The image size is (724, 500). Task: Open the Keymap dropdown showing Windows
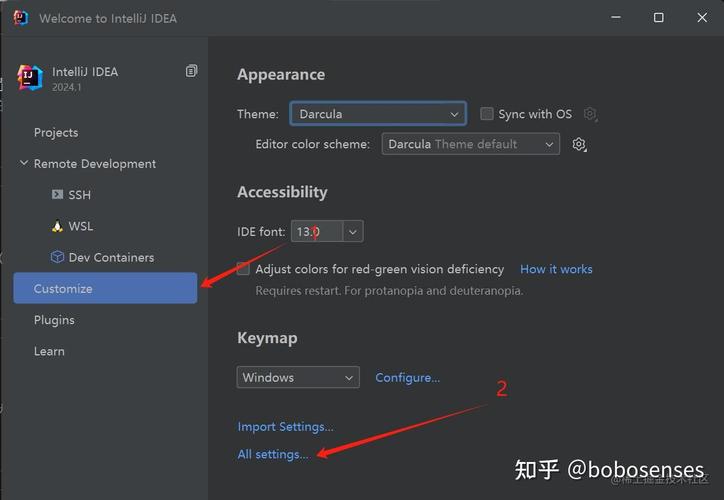[298, 377]
